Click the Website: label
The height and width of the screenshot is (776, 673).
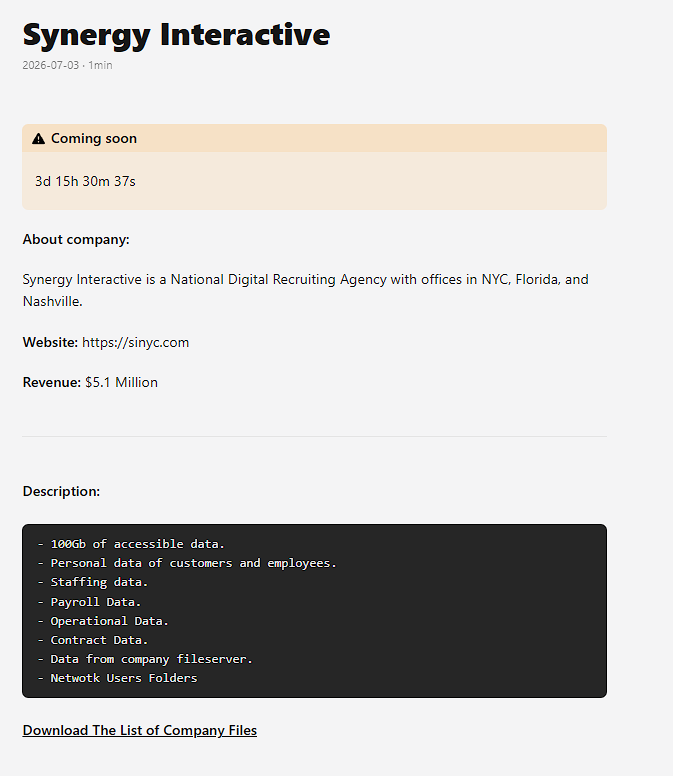pyautogui.click(x=50, y=342)
